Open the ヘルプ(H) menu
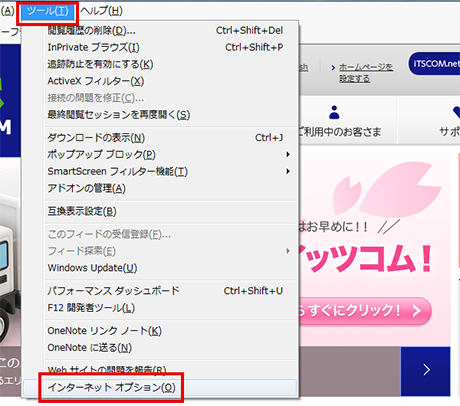This screenshot has height=406, width=460. [x=101, y=11]
